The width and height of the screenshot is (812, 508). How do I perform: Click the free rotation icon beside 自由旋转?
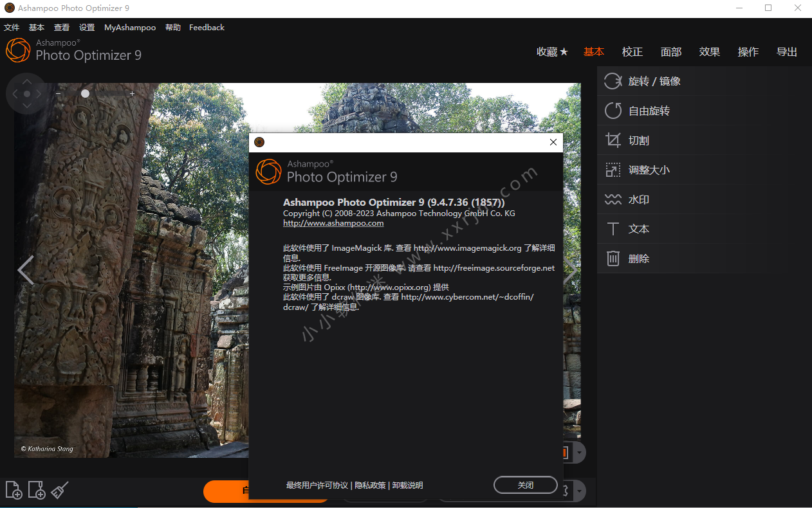point(613,111)
